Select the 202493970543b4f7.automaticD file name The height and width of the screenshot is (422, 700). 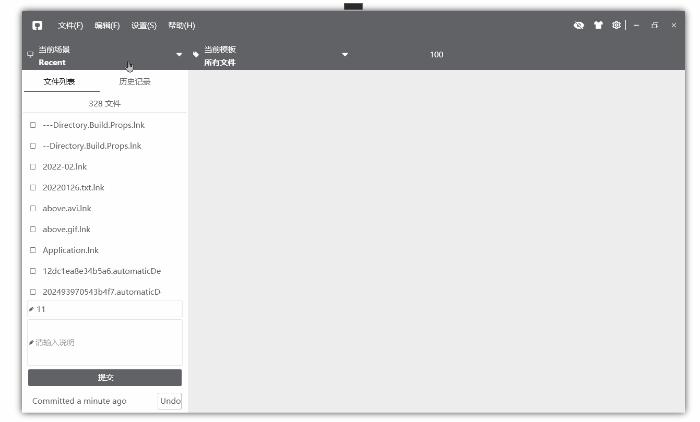pyautogui.click(x=101, y=292)
